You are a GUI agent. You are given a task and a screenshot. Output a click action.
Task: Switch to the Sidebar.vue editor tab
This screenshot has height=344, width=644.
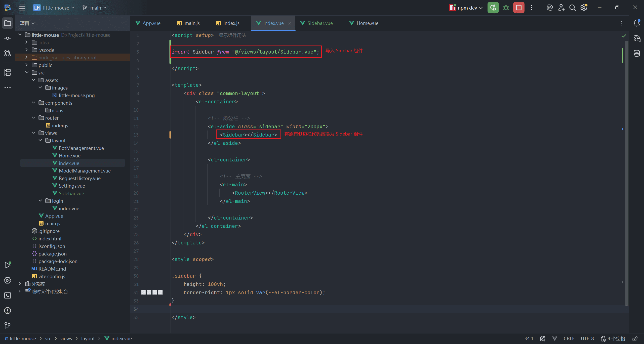[x=320, y=23]
